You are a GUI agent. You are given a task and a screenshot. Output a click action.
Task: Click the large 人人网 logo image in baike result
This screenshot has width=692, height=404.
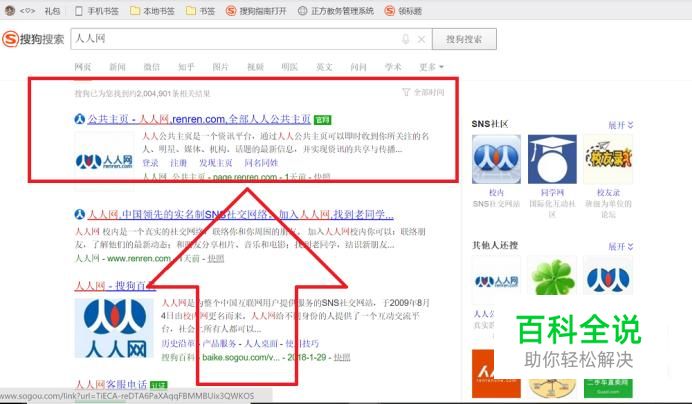click(x=114, y=328)
